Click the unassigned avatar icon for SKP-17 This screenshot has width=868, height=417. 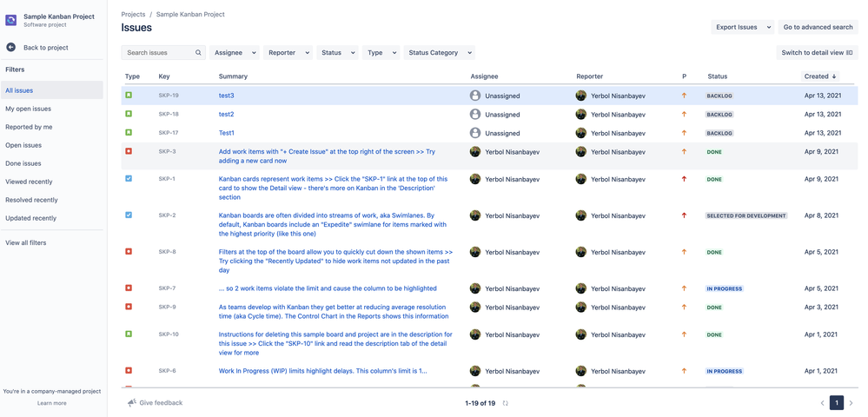click(475, 133)
